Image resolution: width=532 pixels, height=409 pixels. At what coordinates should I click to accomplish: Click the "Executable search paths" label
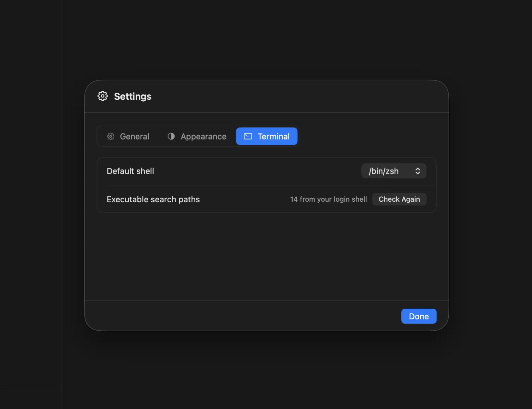pyautogui.click(x=153, y=199)
